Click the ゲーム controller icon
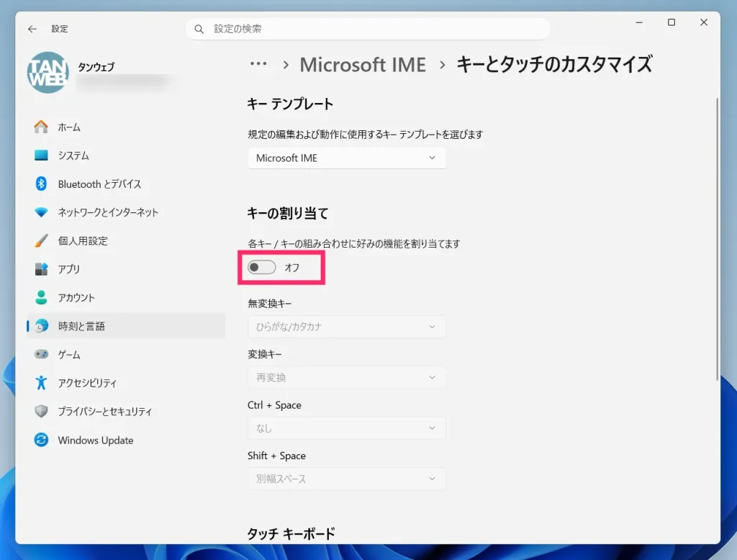 (41, 354)
